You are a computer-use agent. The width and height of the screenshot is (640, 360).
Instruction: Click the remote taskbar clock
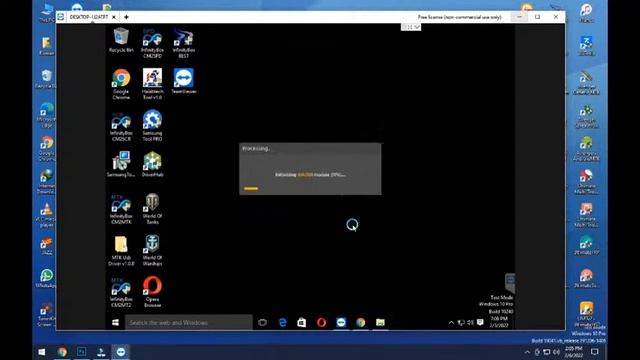pos(499,322)
